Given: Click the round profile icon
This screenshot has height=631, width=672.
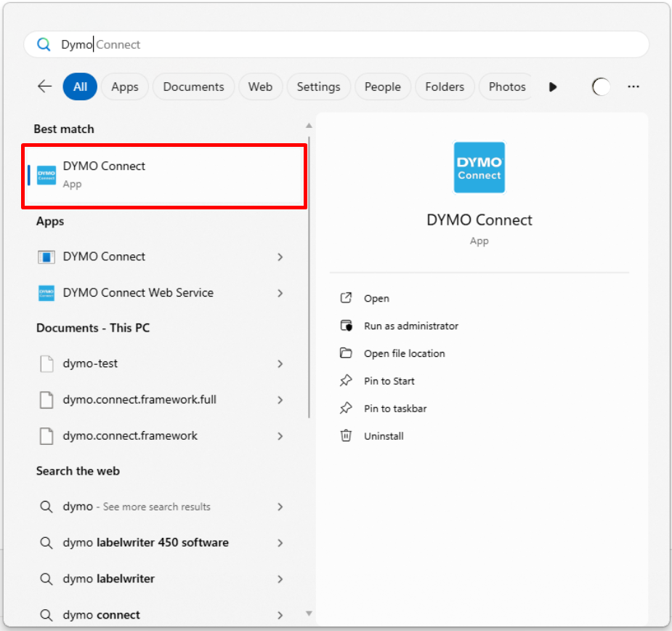Looking at the screenshot, I should (x=602, y=87).
